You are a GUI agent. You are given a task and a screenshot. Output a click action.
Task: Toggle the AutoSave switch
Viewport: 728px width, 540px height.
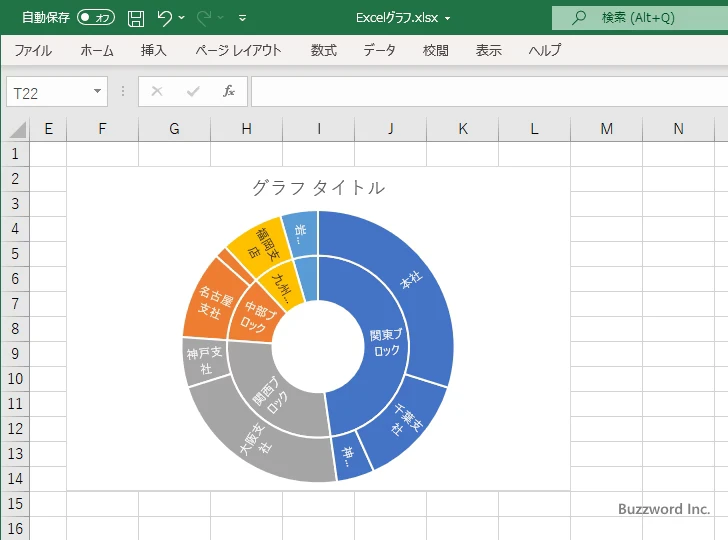pos(96,17)
